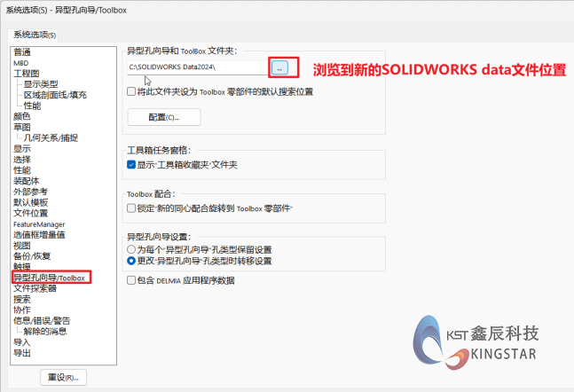Uncheck 显示工具箱收藏夹文件夹 checkbox
Screen dimensions: 574x392
(x=131, y=165)
